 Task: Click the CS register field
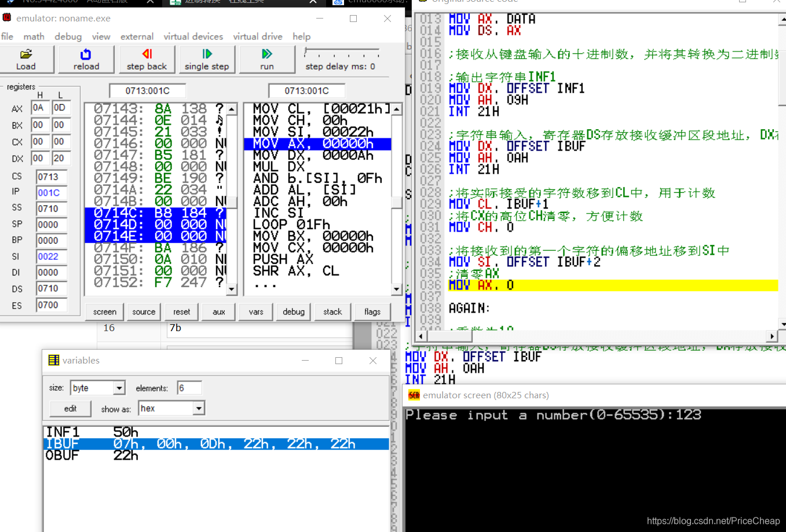tap(51, 177)
